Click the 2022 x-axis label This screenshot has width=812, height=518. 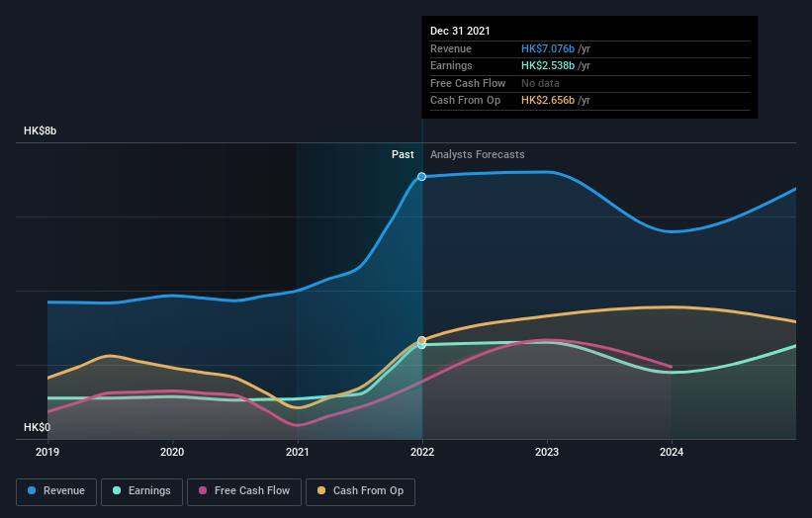(422, 452)
